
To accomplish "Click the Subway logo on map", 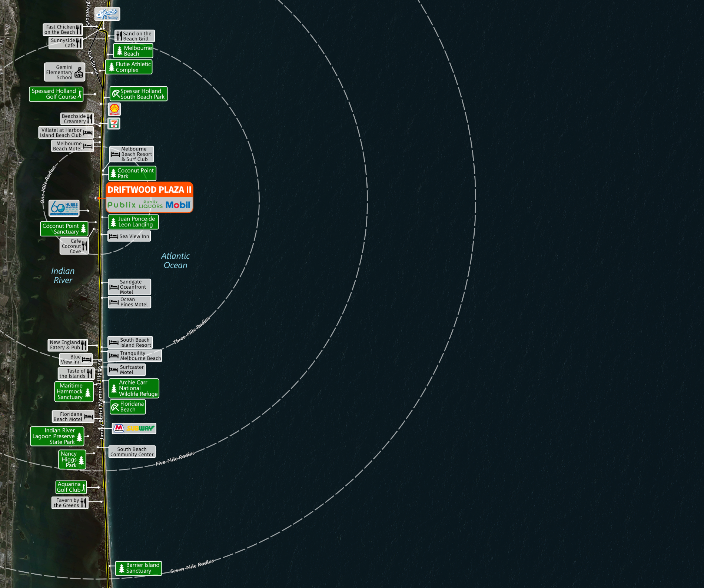I will pyautogui.click(x=140, y=428).
